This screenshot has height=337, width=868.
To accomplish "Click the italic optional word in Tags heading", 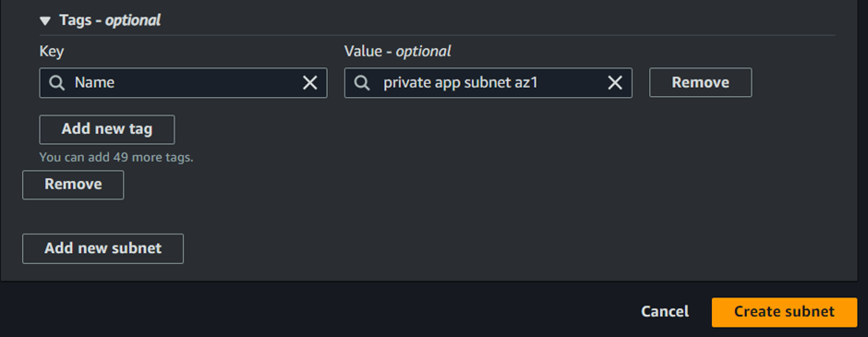I will tap(133, 20).
